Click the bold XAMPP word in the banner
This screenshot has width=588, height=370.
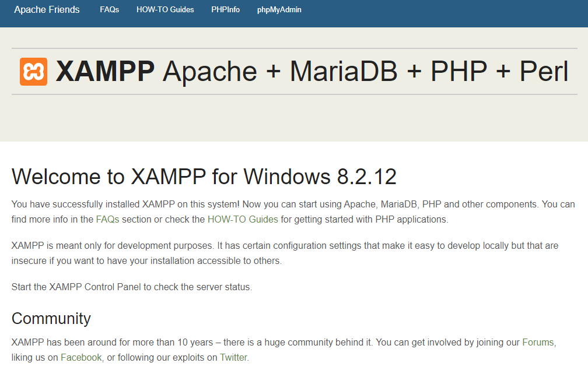(105, 72)
